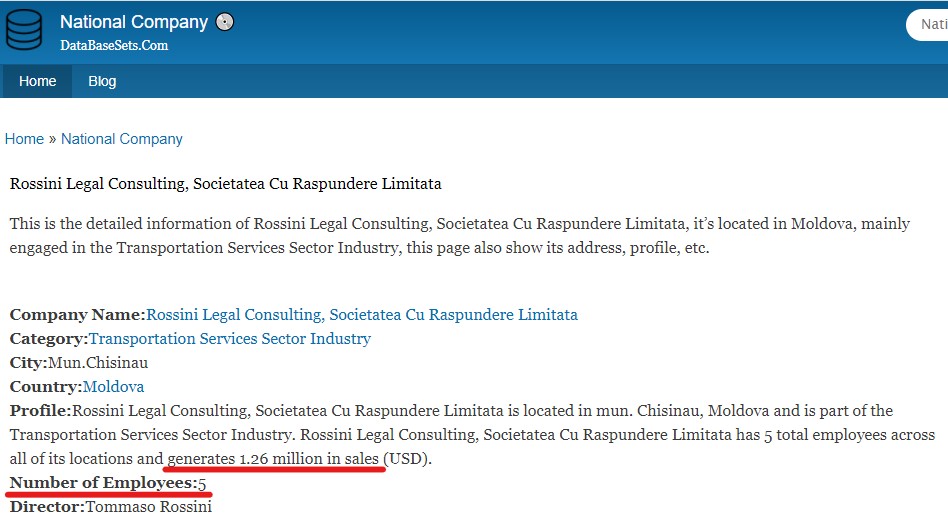This screenshot has height=531, width=948.
Task: Click the Mun.Chisinau city value
Action: pyautogui.click(x=98, y=363)
